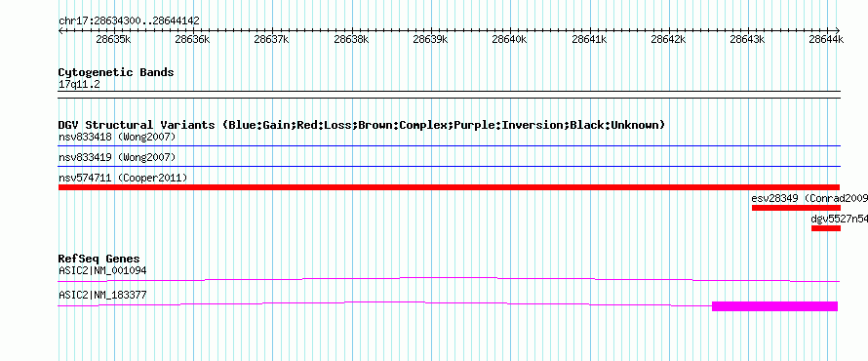The height and width of the screenshot is (361, 868).
Task: Click the 28644k ruler tick label
Action: 826,39
